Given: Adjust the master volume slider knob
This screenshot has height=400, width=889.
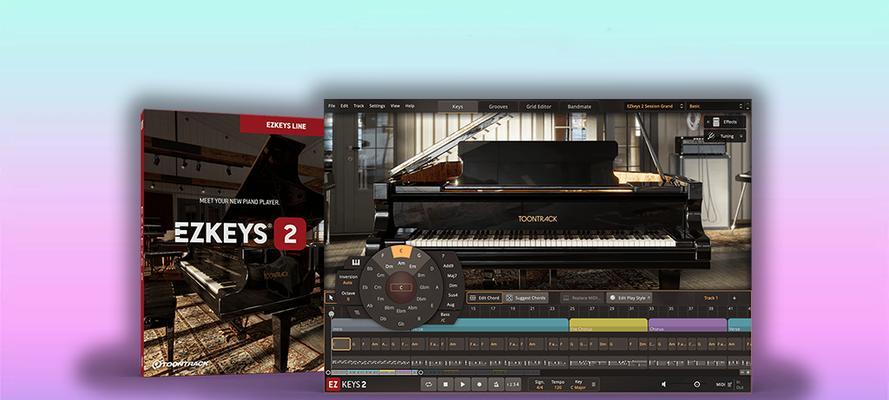Looking at the screenshot, I should [697, 384].
